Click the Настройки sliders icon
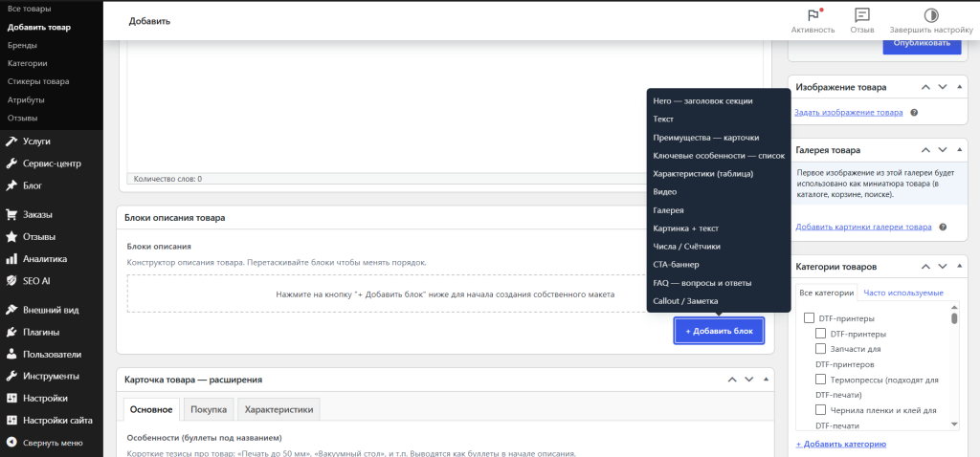Screen dimensions: 980x457 pos(11,399)
